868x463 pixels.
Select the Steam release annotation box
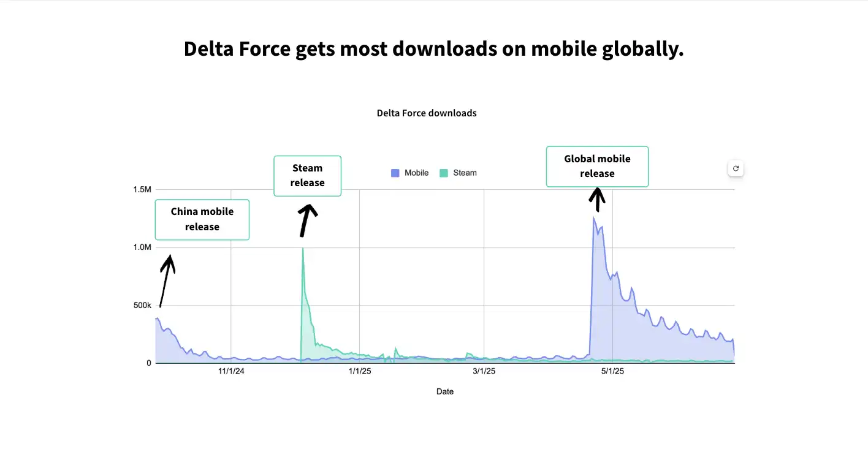click(x=307, y=176)
